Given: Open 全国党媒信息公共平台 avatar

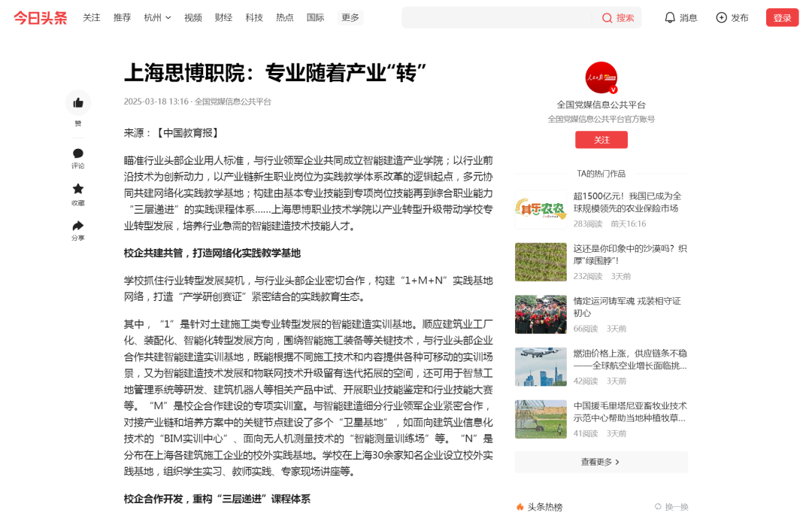Looking at the screenshot, I should [x=601, y=78].
